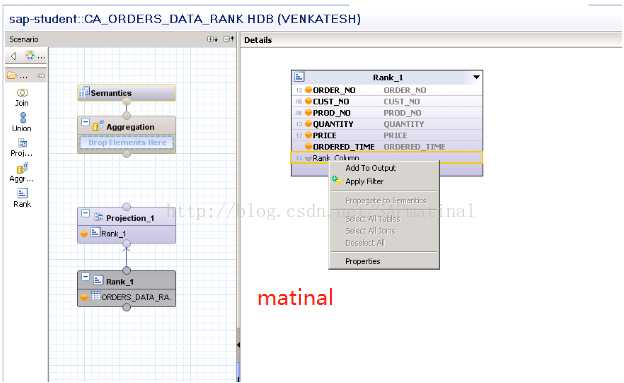The image size is (624, 383).
Task: Collapse the Rank_1 node with minus box
Action: click(x=85, y=276)
